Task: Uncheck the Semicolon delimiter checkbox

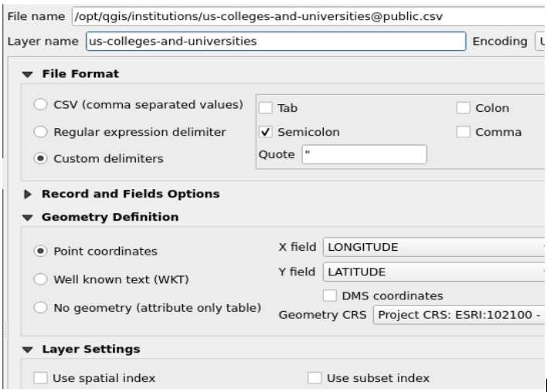Action: pyautogui.click(x=266, y=132)
